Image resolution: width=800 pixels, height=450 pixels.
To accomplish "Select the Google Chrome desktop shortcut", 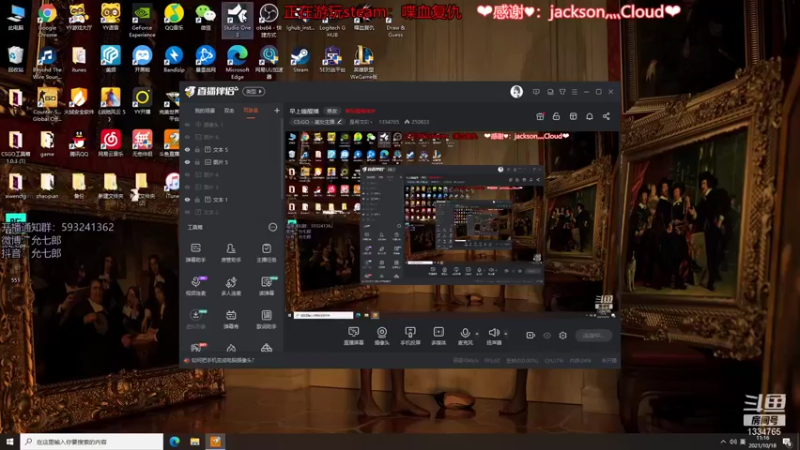I will 47,20.
